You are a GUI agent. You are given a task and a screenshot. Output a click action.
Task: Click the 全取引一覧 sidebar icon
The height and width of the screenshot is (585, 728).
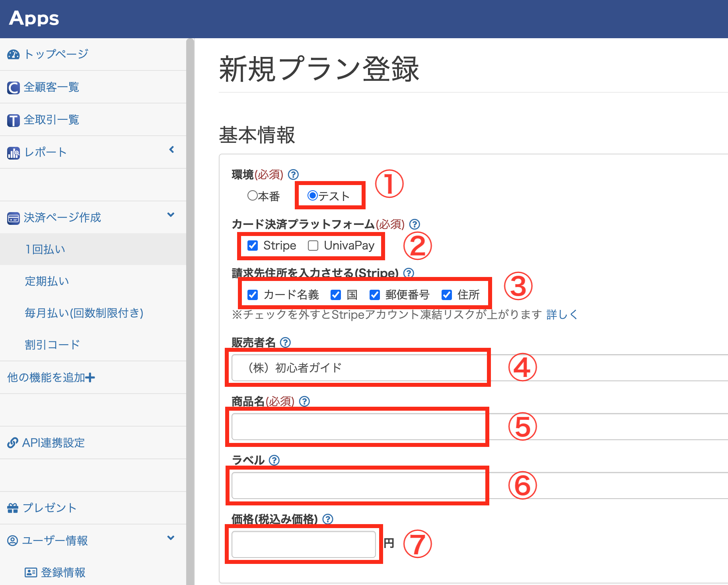[13, 120]
